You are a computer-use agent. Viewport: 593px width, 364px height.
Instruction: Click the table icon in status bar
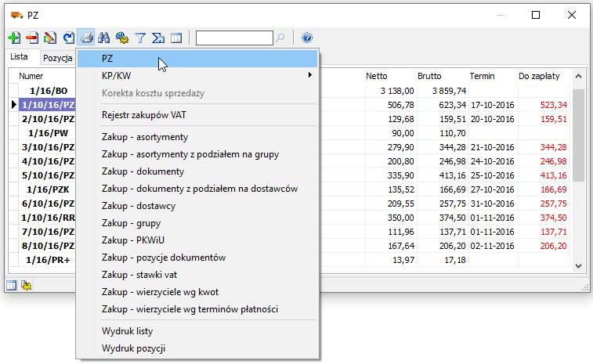pyautogui.click(x=11, y=286)
